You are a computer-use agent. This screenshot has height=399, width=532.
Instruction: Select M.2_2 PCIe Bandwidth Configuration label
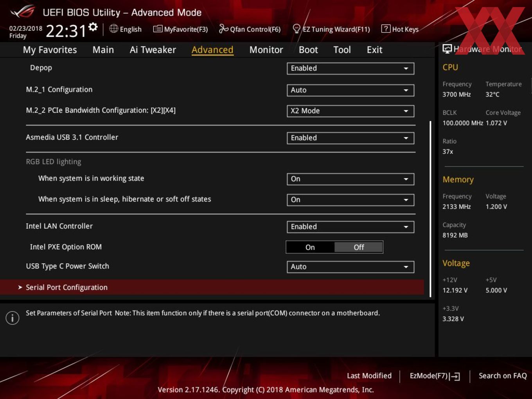coord(101,110)
